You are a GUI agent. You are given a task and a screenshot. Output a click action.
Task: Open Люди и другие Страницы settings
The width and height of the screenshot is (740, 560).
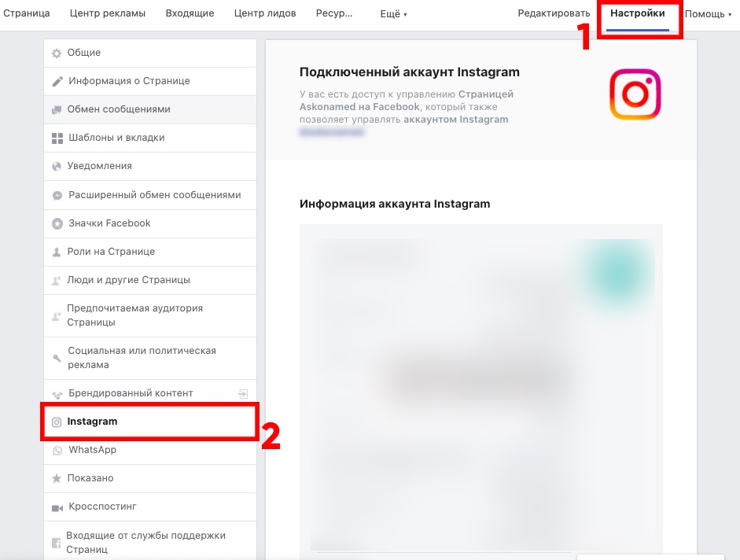click(x=150, y=280)
